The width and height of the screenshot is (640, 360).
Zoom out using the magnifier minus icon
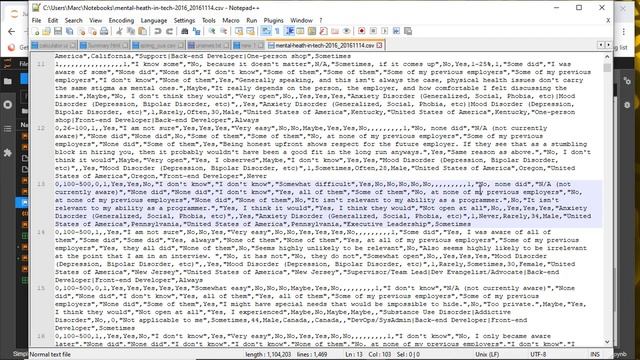tap(223, 31)
